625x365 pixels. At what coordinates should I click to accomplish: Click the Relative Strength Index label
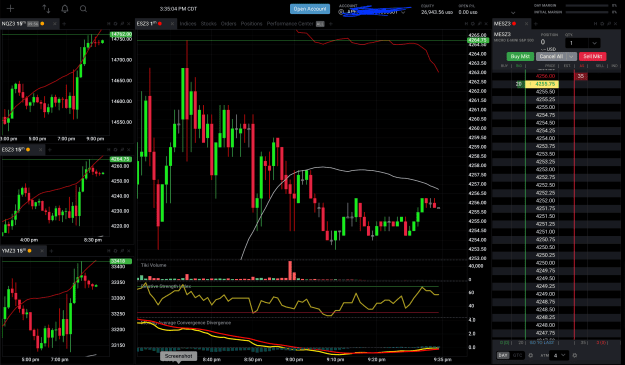click(165, 286)
